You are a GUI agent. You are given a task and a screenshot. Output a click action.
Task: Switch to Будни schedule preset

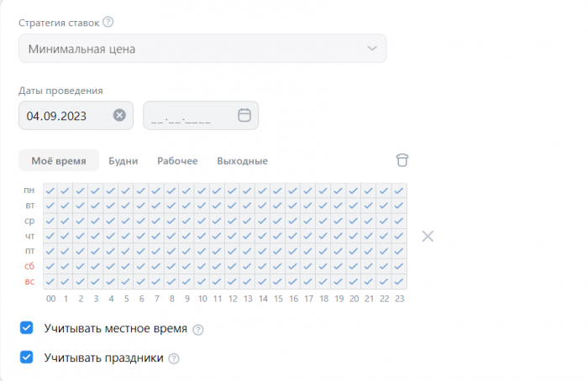[123, 160]
